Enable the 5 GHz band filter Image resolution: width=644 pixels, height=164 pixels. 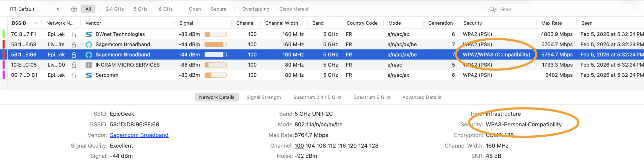tap(140, 9)
